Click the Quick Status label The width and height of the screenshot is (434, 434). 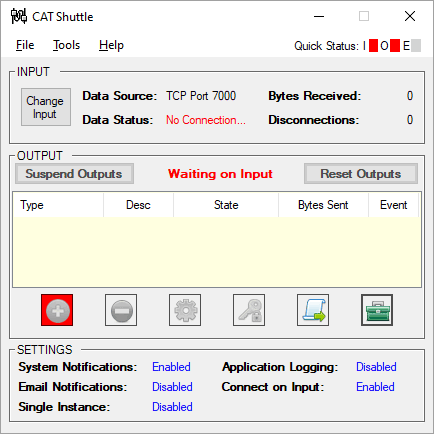326,46
